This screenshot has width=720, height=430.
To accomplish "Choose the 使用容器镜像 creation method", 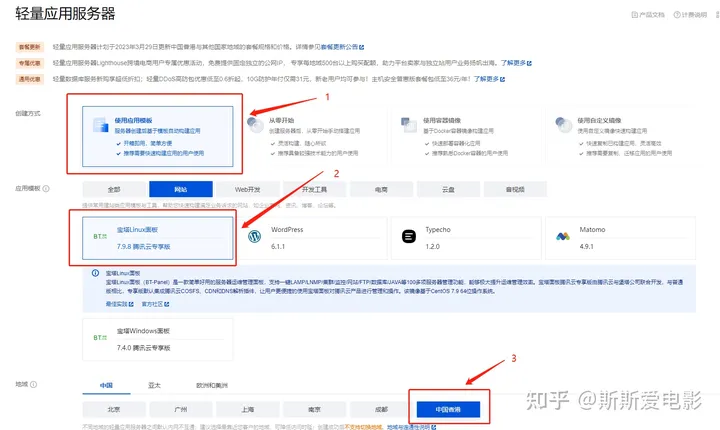I will (x=465, y=136).
